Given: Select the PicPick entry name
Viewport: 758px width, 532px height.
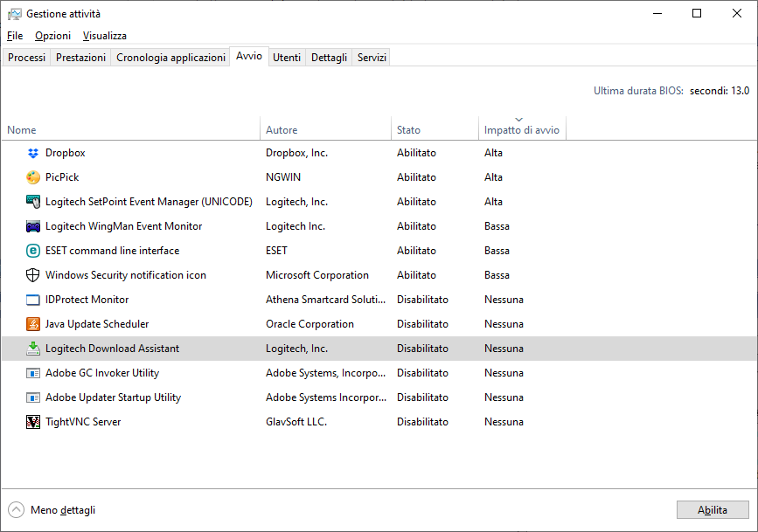Looking at the screenshot, I should tap(62, 177).
